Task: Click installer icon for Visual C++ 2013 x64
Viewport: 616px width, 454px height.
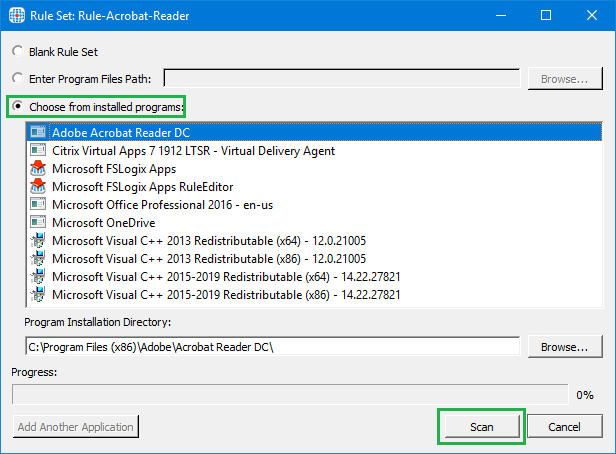Action: (38, 240)
